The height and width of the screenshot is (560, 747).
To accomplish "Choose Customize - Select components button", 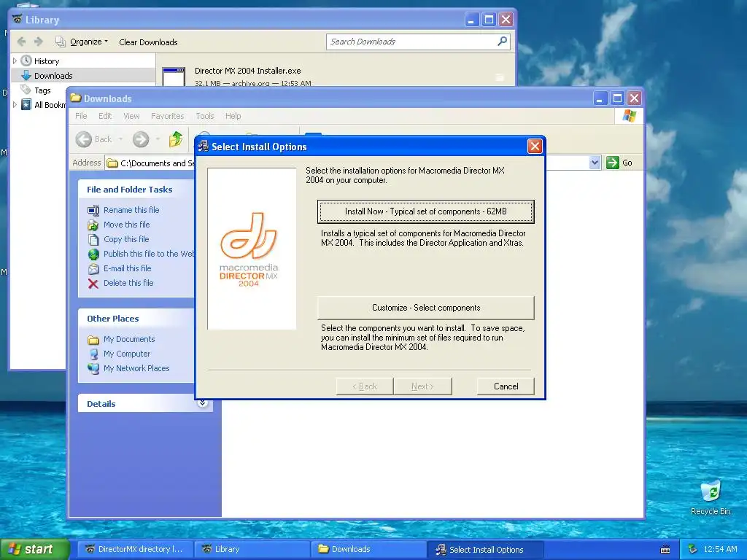I will [425, 308].
